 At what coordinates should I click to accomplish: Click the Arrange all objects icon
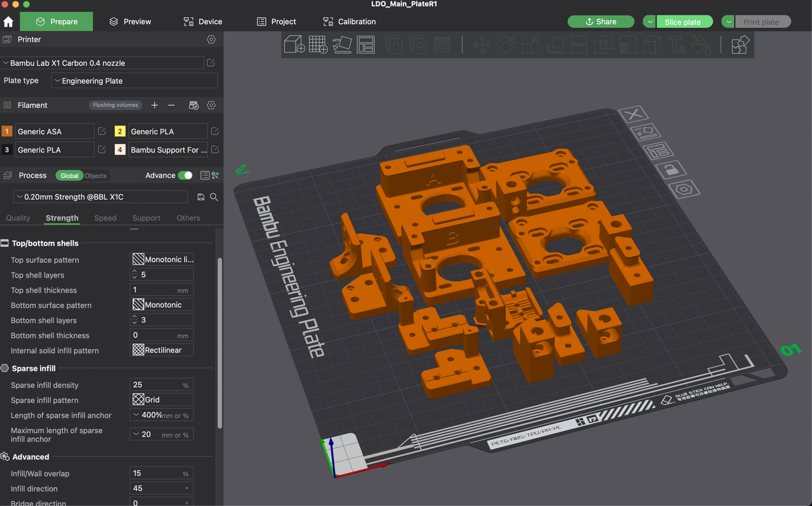coord(366,44)
